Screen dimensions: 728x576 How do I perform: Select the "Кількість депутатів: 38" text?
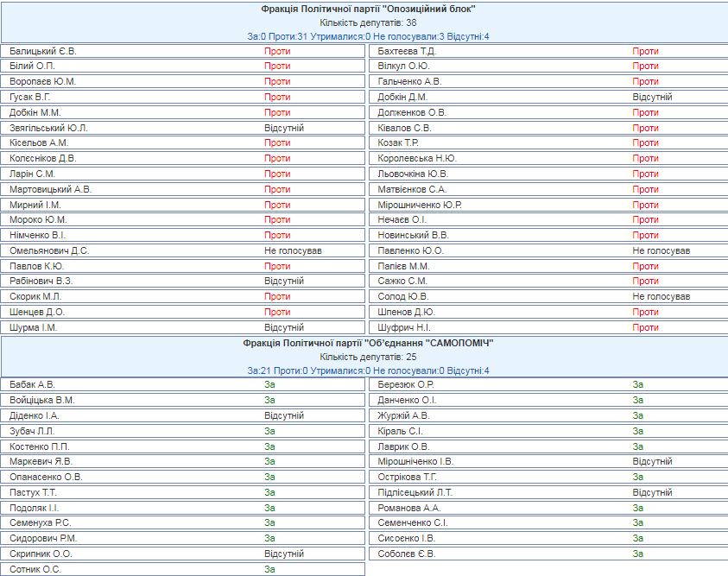click(369, 22)
